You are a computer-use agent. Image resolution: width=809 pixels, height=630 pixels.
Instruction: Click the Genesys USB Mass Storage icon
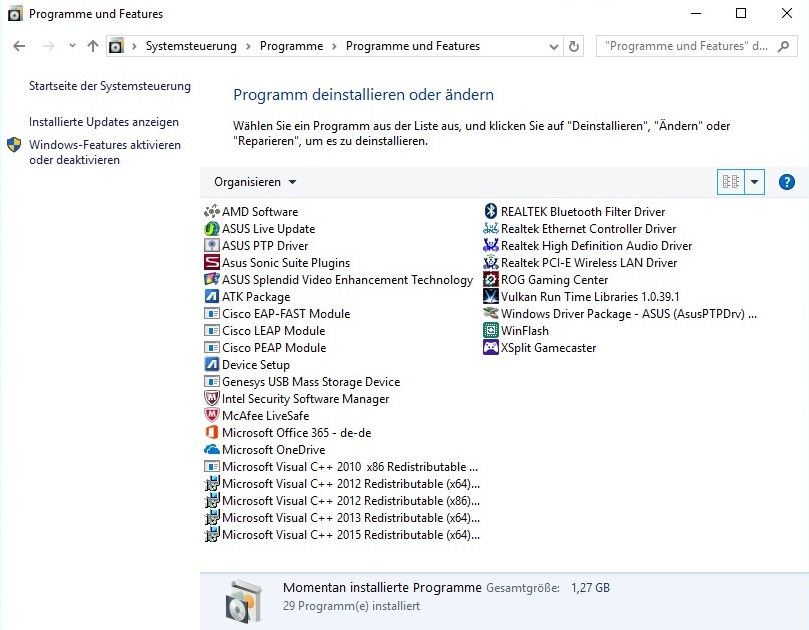click(x=212, y=382)
